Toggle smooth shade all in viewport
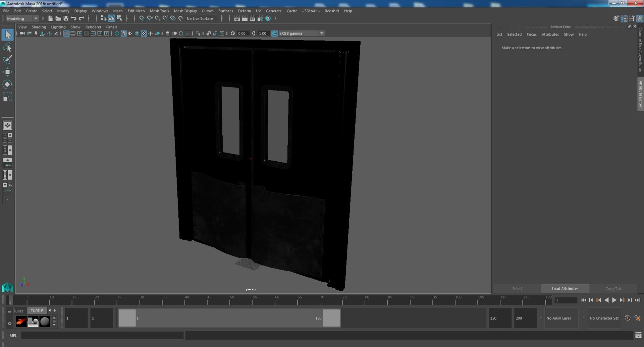644x347 pixels. (x=123, y=34)
